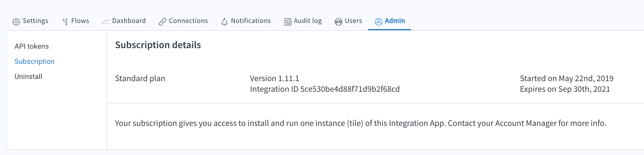Open the Settings tab

(30, 21)
